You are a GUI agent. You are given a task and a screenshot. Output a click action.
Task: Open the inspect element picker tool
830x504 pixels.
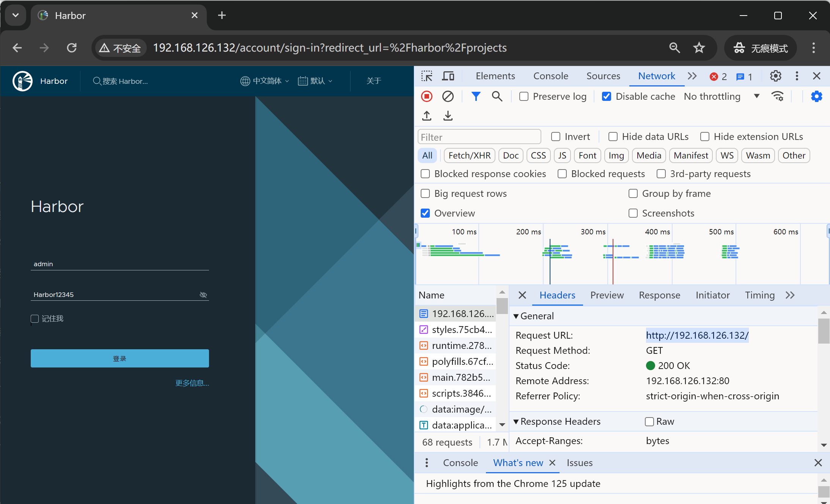(427, 76)
